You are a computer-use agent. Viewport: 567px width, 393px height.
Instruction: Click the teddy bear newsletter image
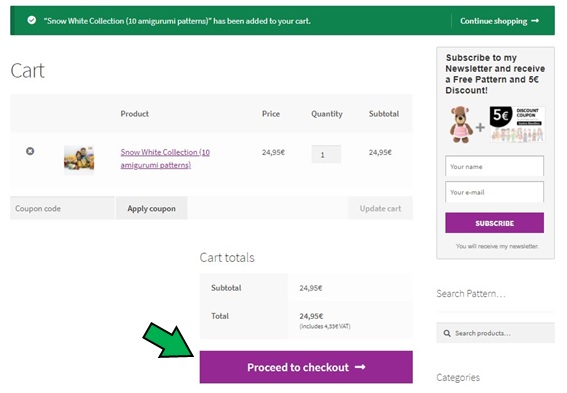[x=461, y=124]
